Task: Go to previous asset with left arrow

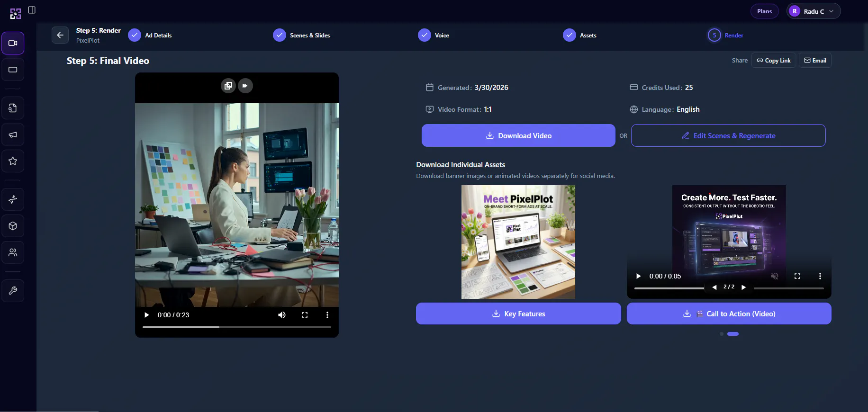Action: [714, 287]
